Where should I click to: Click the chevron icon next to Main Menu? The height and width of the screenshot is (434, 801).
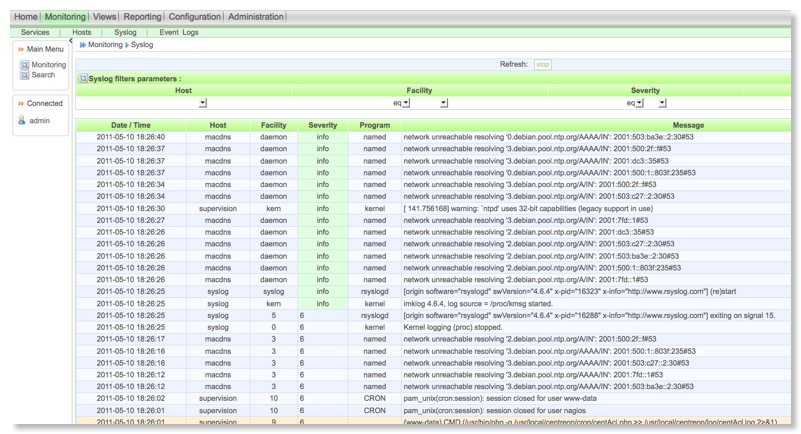[x=20, y=48]
